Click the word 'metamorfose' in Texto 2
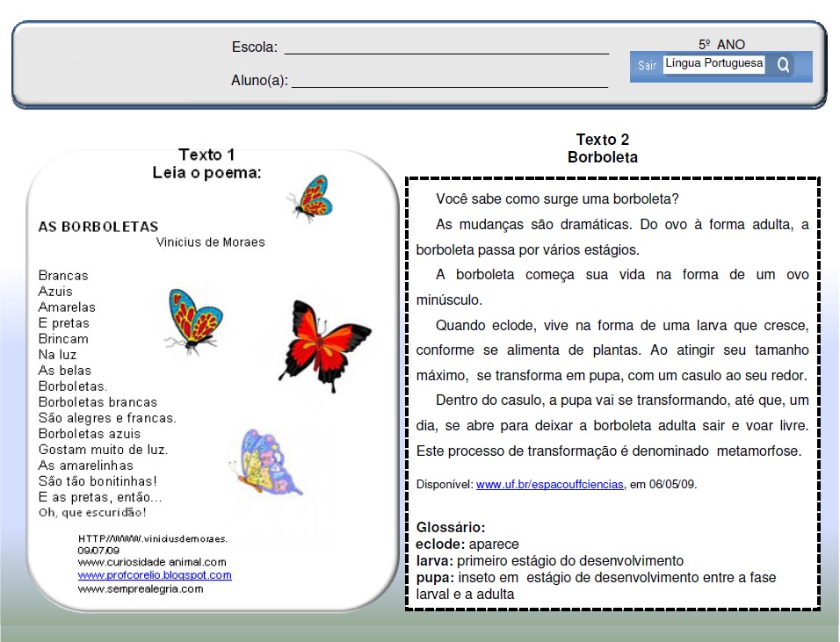 click(x=759, y=451)
